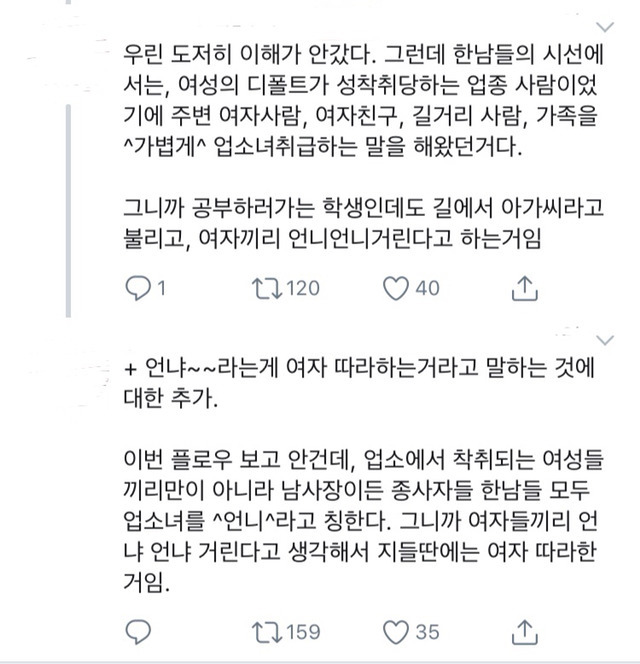Retweet the first tweet with 120 retweets
The height and width of the screenshot is (664, 640).
pos(266,288)
